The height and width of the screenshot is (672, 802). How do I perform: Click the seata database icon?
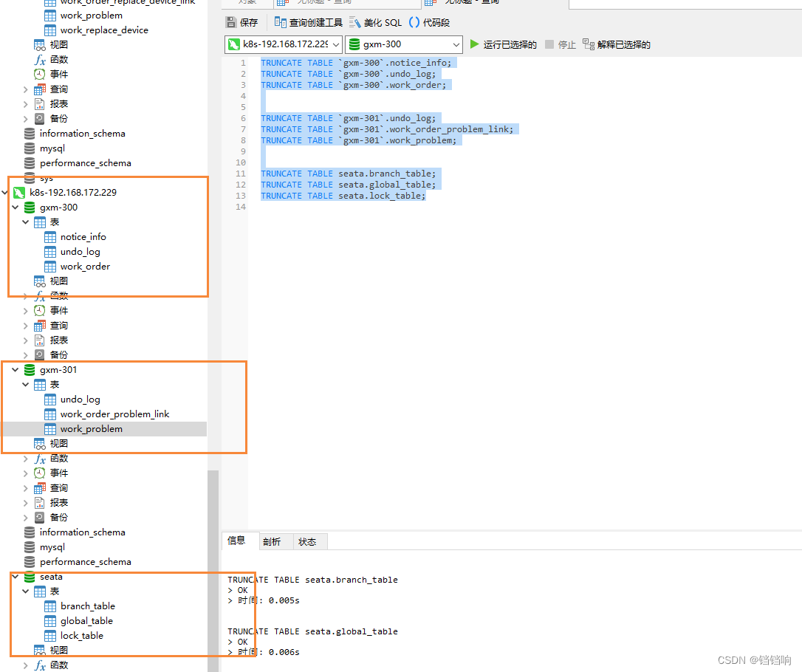[30, 577]
